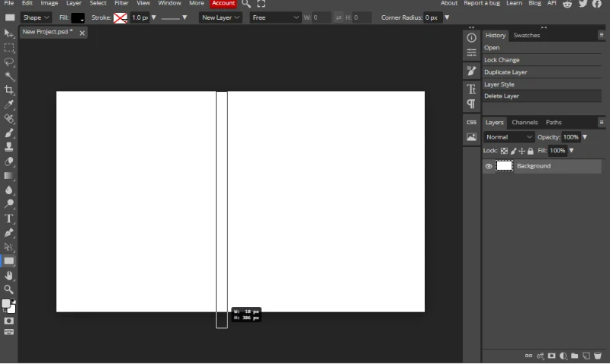
Task: Click the Stroke no-color swatch
Action: click(x=120, y=18)
